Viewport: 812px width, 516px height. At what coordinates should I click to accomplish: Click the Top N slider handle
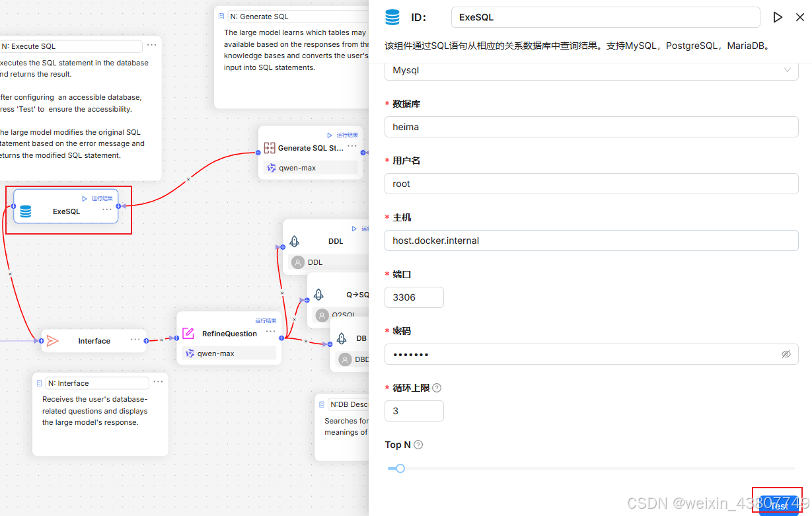400,468
